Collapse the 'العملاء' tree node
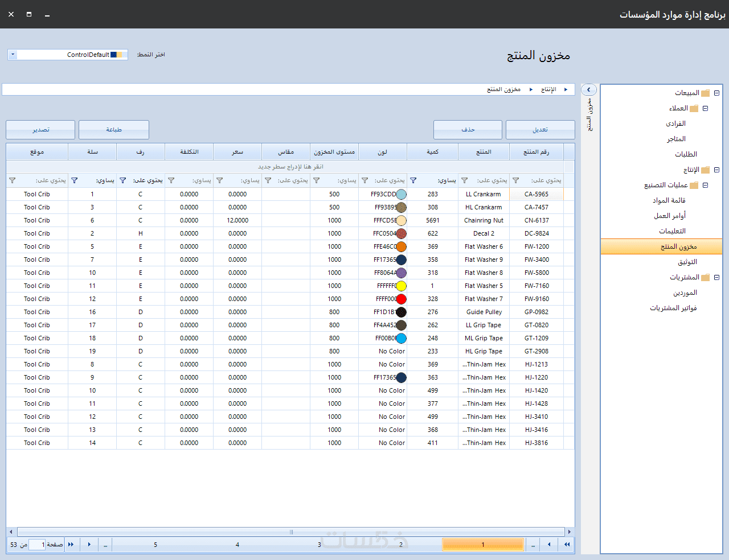Viewport: 729px width, 560px height. point(706,108)
